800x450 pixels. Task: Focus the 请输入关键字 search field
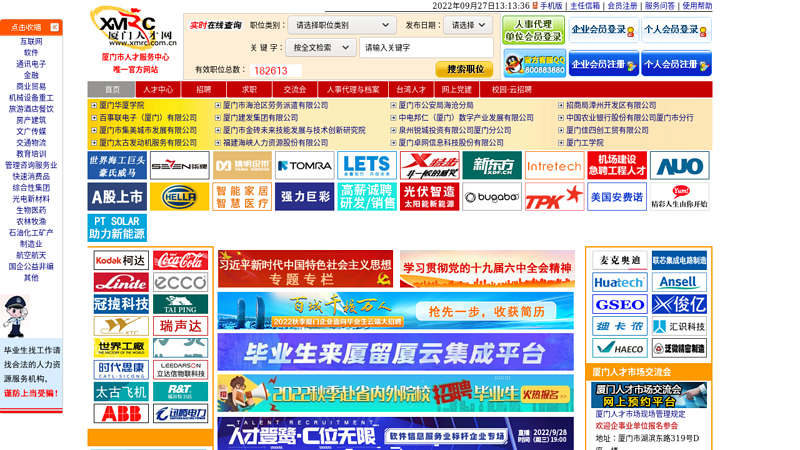(x=426, y=47)
